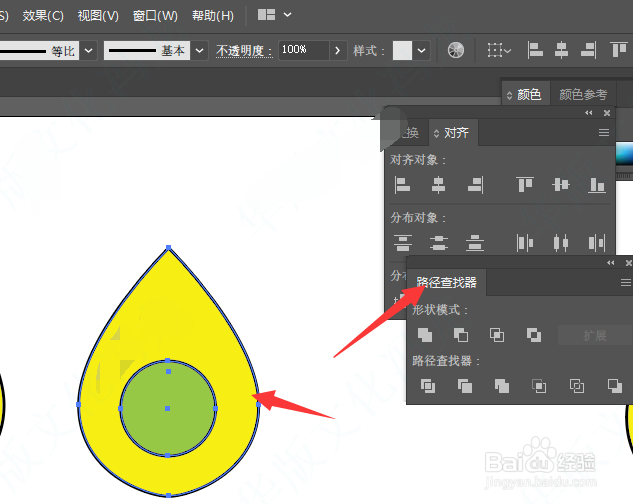Open the 基本 brush definition dropdown
633x504 pixels.
[x=199, y=51]
